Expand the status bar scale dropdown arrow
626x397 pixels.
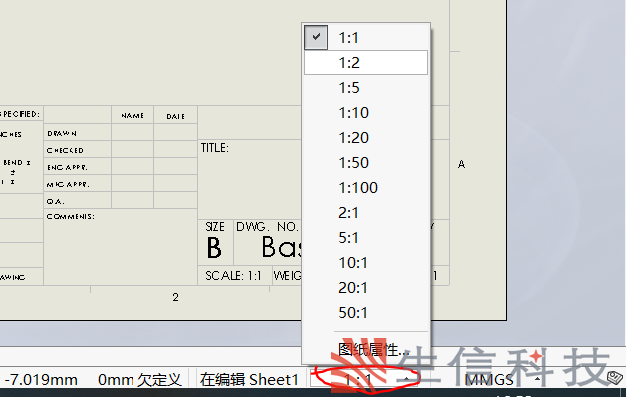406,379
